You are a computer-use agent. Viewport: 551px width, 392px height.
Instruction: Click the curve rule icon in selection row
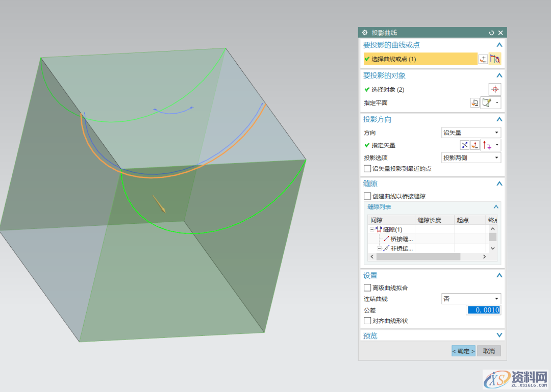(495, 59)
